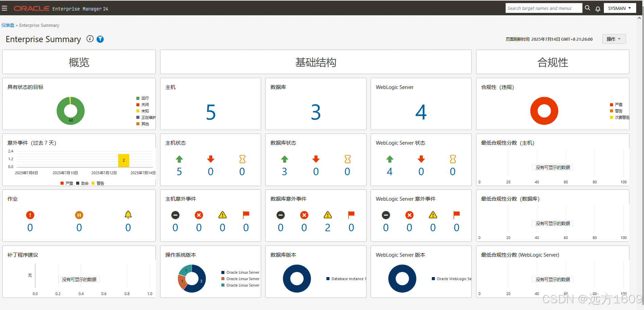Click WebLogic incidents flag icon
644x310 pixels.
pyautogui.click(x=457, y=215)
